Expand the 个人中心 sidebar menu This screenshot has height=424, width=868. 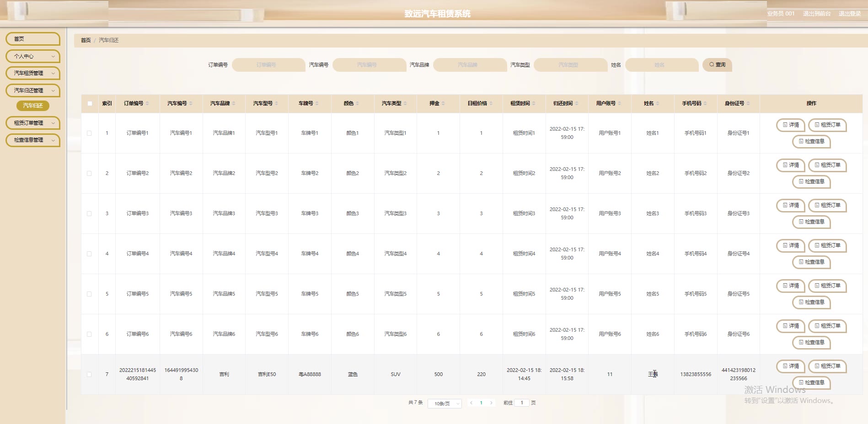coord(33,56)
